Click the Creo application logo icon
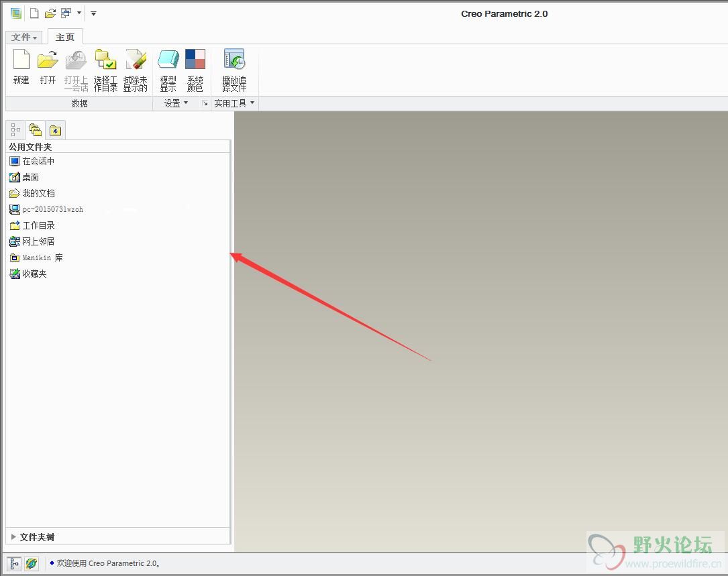 pos(16,13)
